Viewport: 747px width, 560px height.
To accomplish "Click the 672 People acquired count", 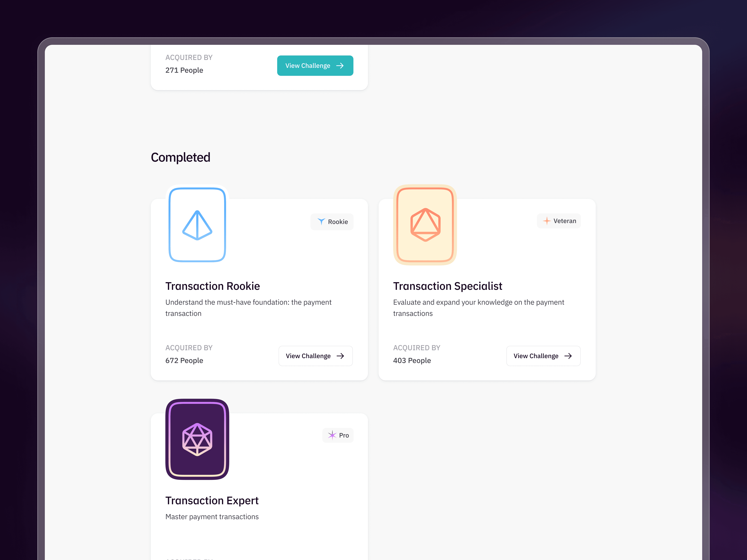I will (184, 361).
